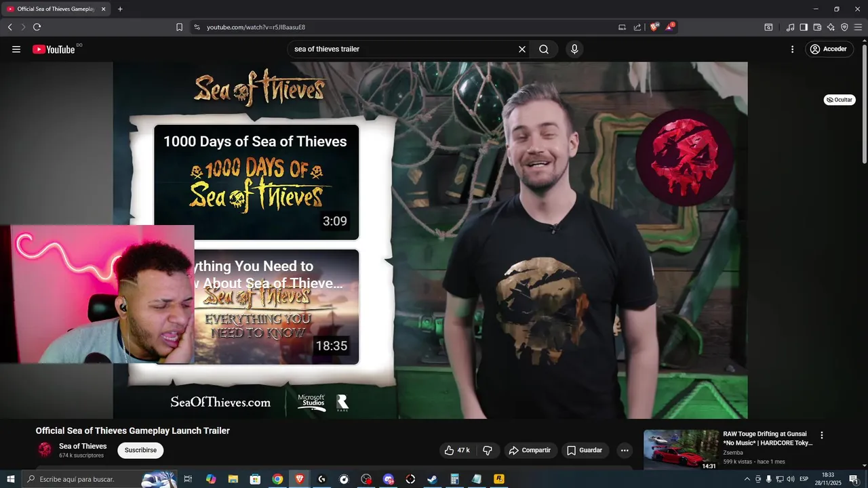Save video with Guardar button
Viewport: 868px width, 488px height.
585,450
